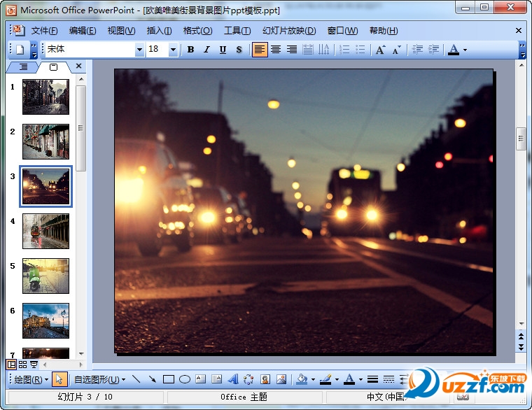Toggle italic text style

(x=206, y=50)
